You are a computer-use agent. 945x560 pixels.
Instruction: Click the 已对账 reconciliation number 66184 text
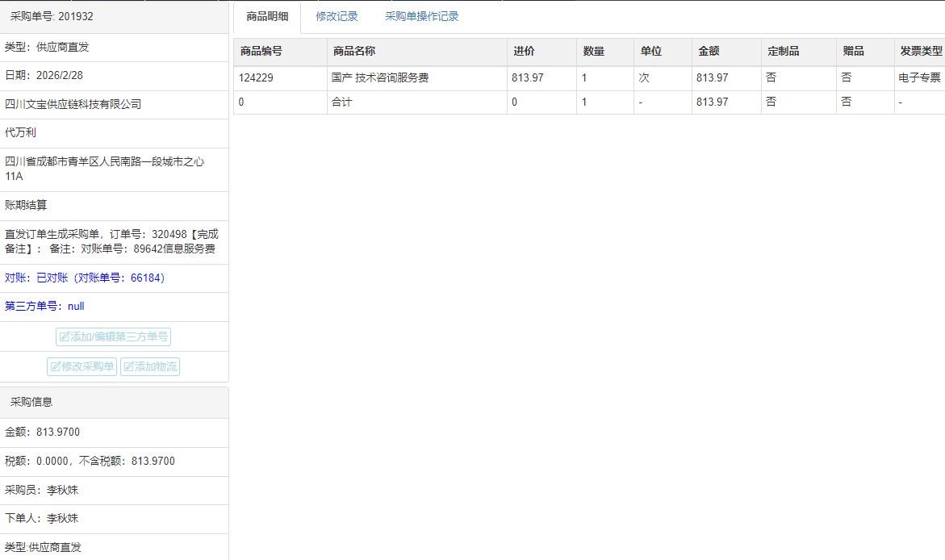(85, 278)
